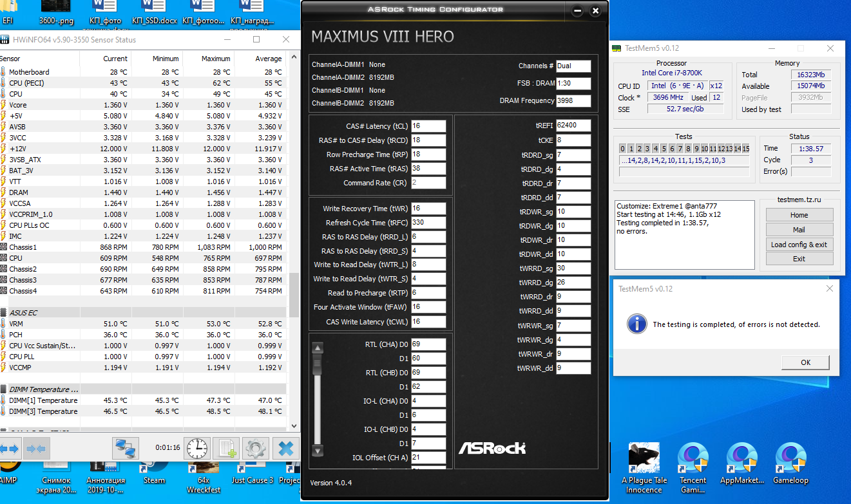Click the Command Rate (CR) field
Viewport: 851px width, 504px height.
coord(428,183)
